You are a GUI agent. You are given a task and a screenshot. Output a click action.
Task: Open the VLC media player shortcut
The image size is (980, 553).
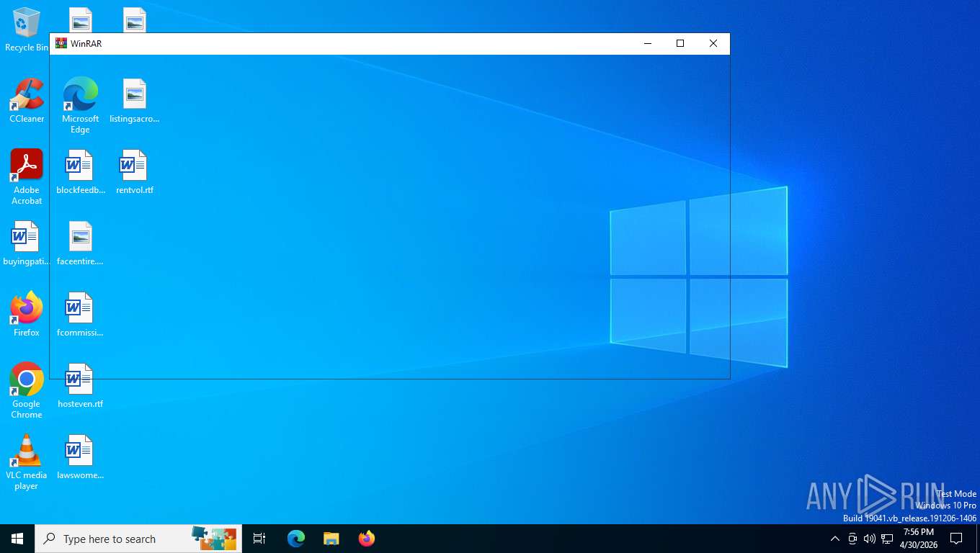pyautogui.click(x=27, y=462)
